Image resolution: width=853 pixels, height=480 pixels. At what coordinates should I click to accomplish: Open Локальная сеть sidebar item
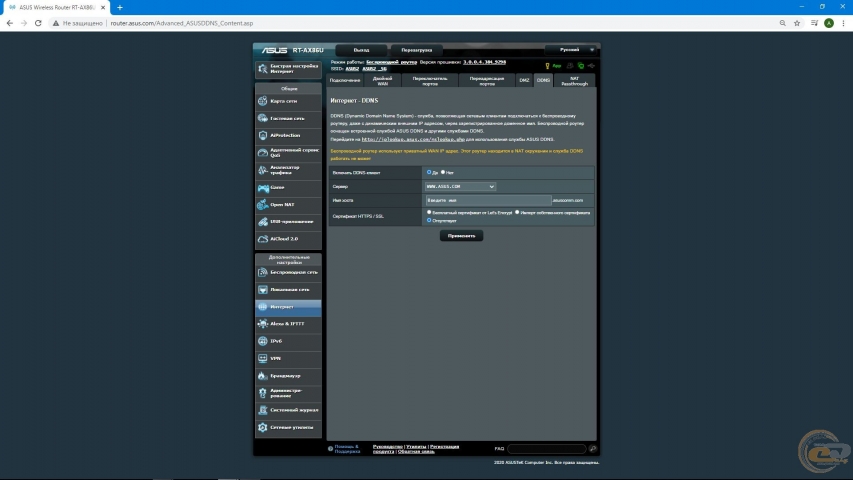(288, 290)
